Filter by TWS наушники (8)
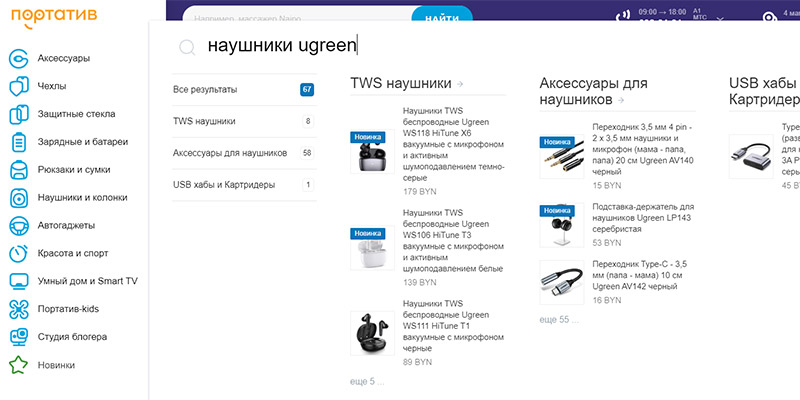 pos(243,121)
